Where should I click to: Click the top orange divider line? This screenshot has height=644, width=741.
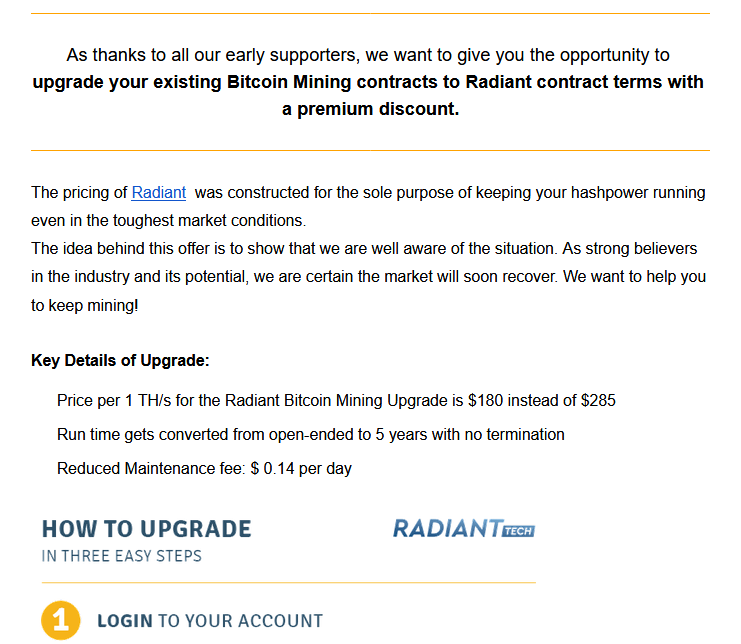point(370,14)
